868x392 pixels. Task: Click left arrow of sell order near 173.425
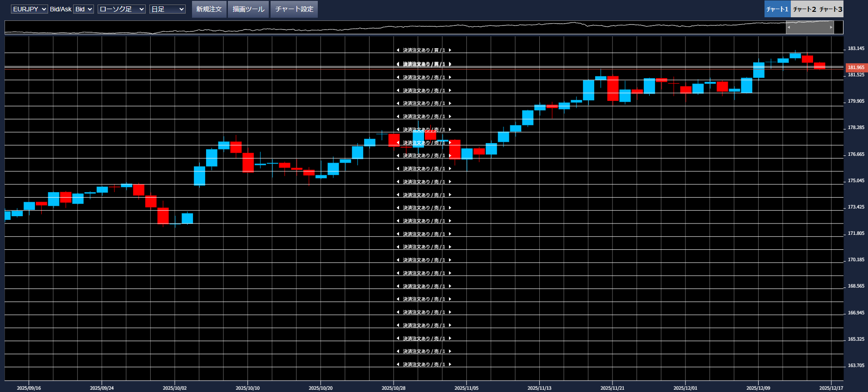398,208
